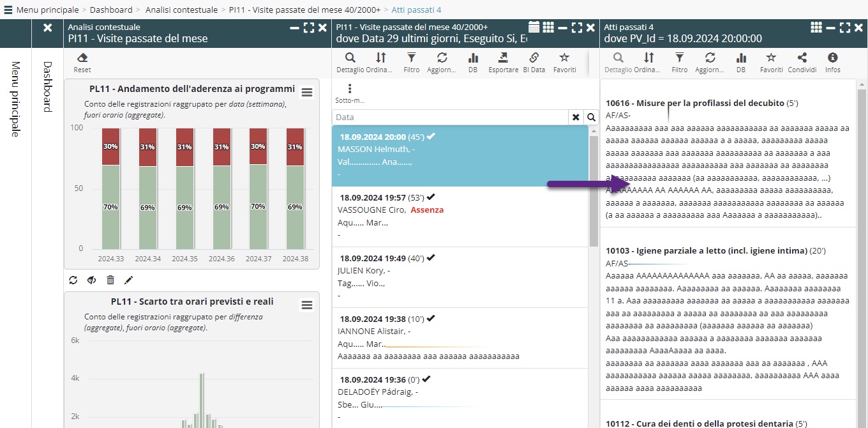Click the Data search input field
The height and width of the screenshot is (428, 868).
pos(450,118)
